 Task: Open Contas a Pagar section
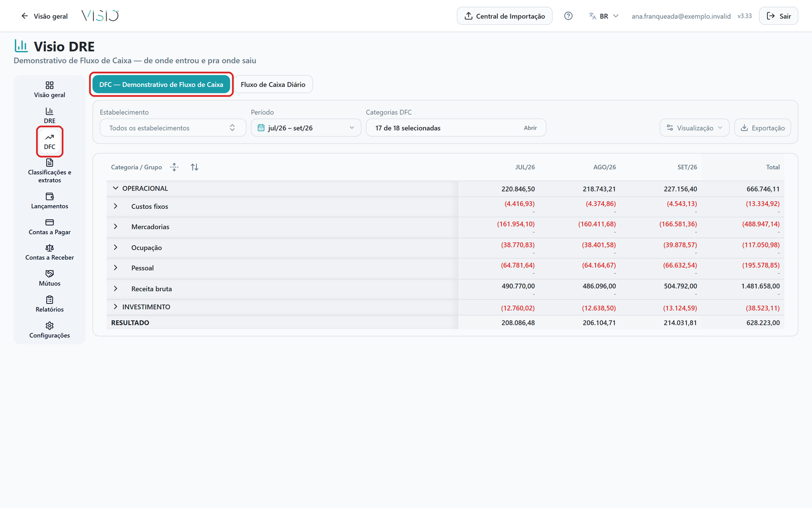click(x=49, y=227)
